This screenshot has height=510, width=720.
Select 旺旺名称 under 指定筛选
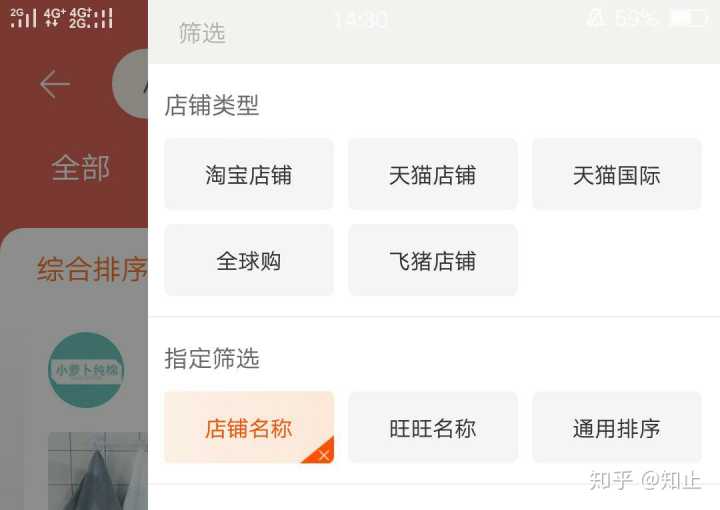click(x=433, y=427)
